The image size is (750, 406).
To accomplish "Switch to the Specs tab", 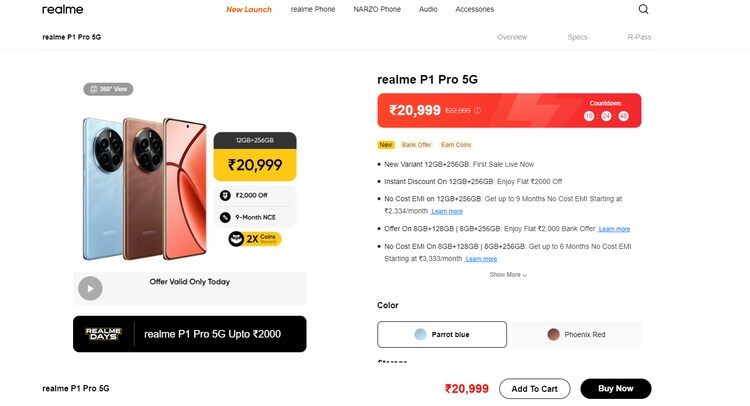I will pos(577,37).
